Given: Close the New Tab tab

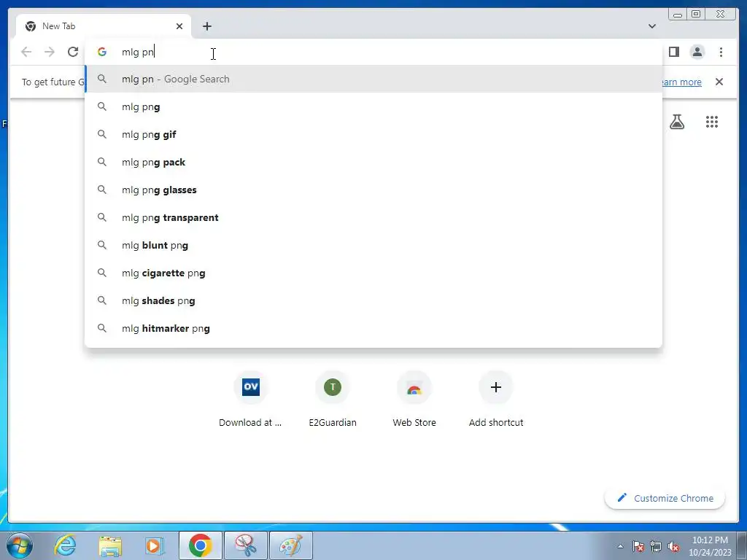Looking at the screenshot, I should pos(179,26).
